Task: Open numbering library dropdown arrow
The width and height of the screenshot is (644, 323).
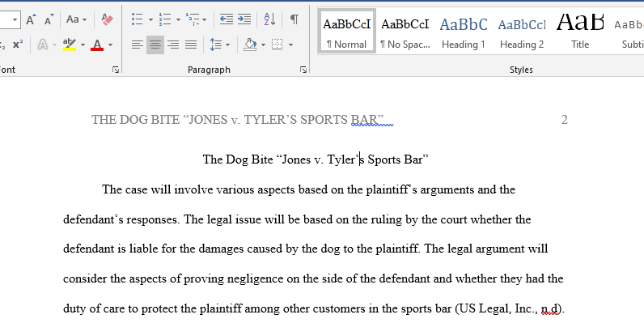Action: coord(178,19)
